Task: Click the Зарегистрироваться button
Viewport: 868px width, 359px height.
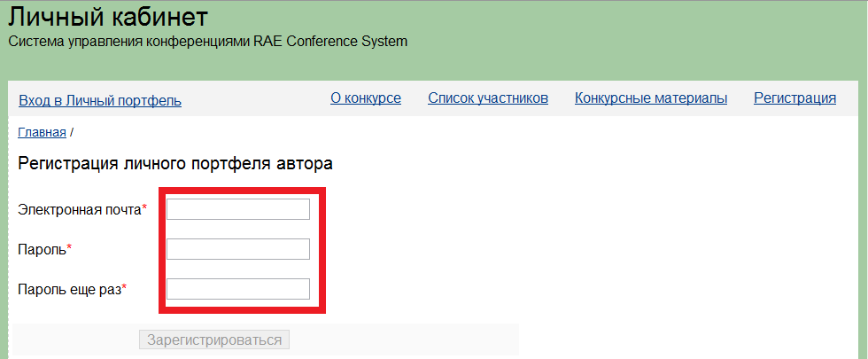Action: pos(214,339)
